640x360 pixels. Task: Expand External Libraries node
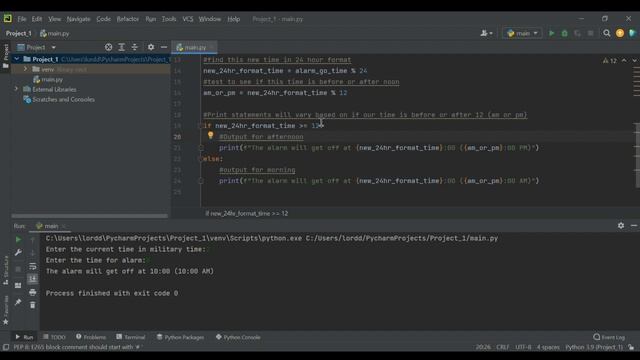tap(16, 89)
